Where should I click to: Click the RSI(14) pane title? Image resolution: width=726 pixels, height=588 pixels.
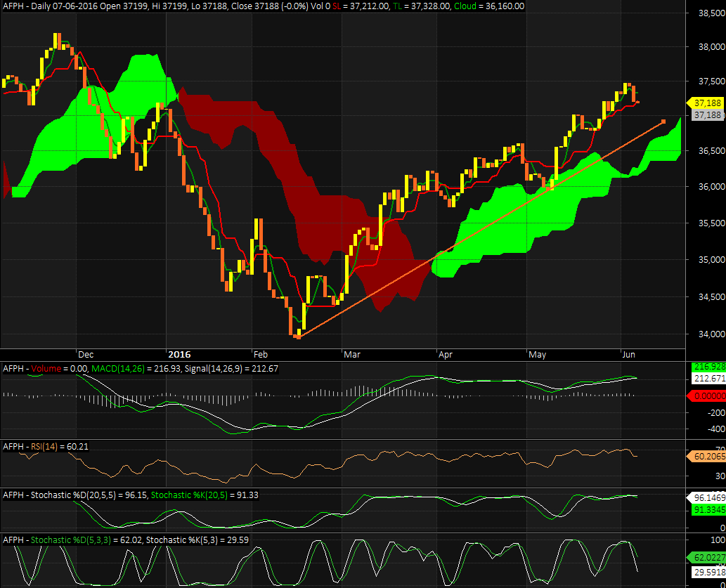(47, 446)
